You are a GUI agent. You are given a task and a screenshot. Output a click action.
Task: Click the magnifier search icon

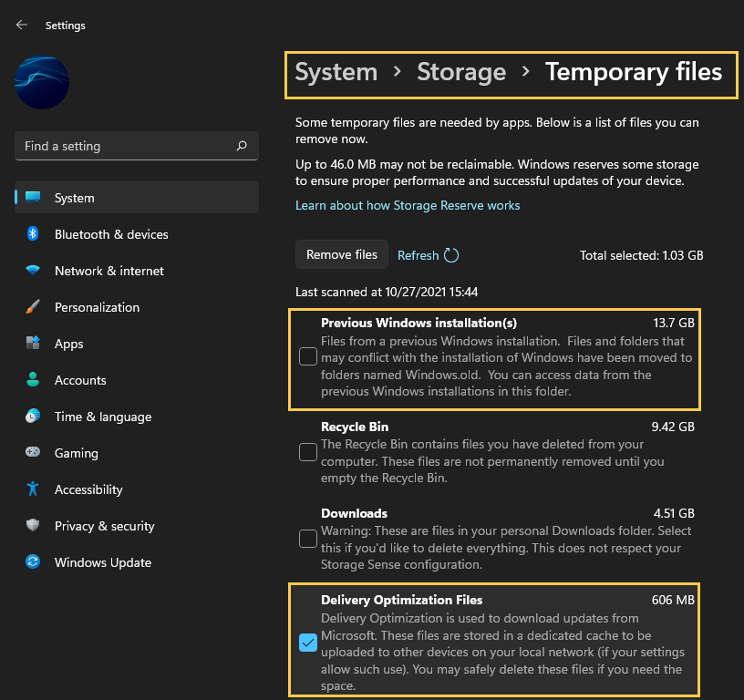coord(242,146)
